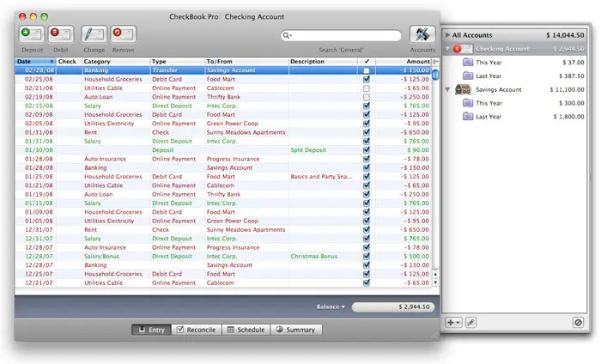Click 'Salary:Bonus' category cell
Image resolution: width=601 pixels, height=364 pixels.
101,257
